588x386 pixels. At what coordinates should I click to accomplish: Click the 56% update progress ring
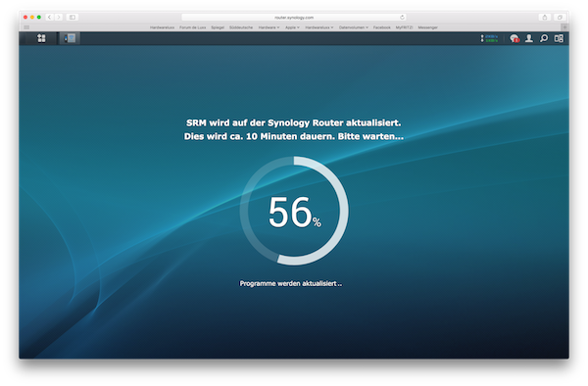coord(294,211)
